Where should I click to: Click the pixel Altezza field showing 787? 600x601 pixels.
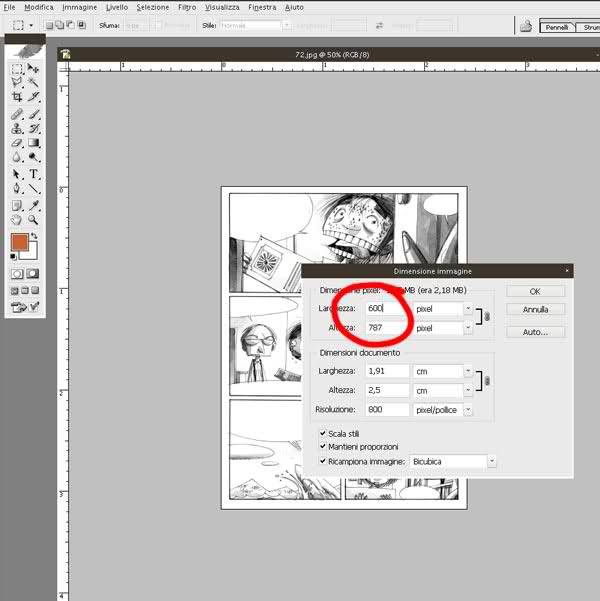coord(388,328)
